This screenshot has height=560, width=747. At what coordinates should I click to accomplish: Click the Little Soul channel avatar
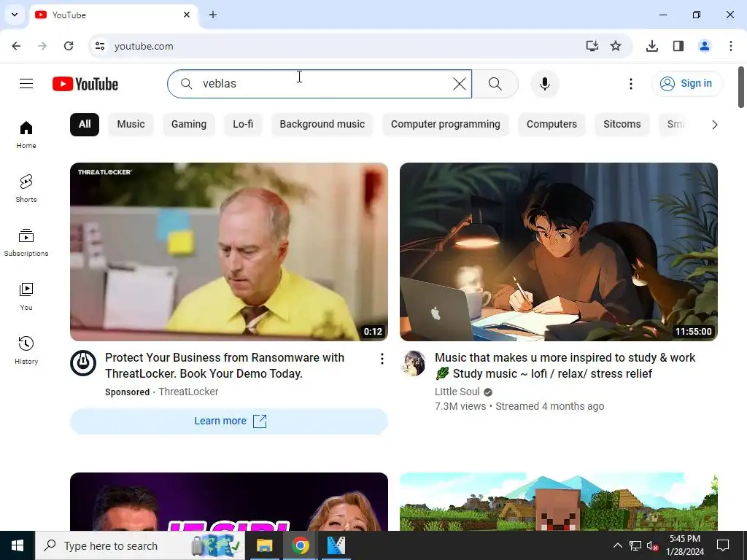(413, 363)
